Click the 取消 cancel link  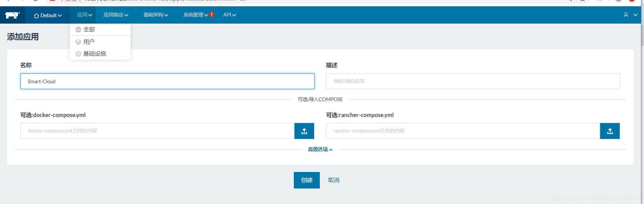pyautogui.click(x=334, y=180)
